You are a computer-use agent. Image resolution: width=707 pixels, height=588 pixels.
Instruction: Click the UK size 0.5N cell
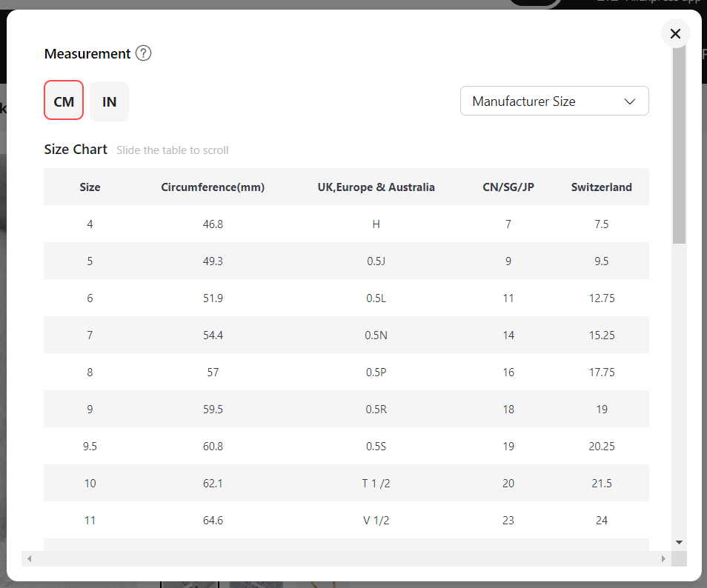click(376, 335)
